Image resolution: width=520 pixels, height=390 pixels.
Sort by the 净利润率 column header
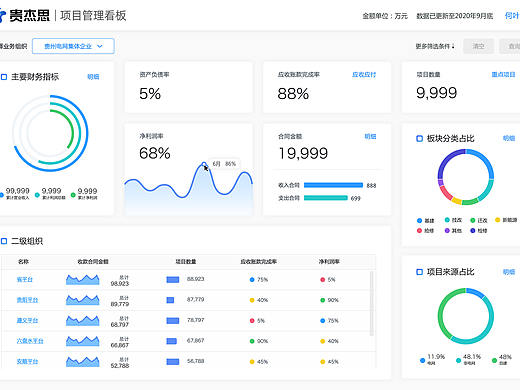coord(329,262)
